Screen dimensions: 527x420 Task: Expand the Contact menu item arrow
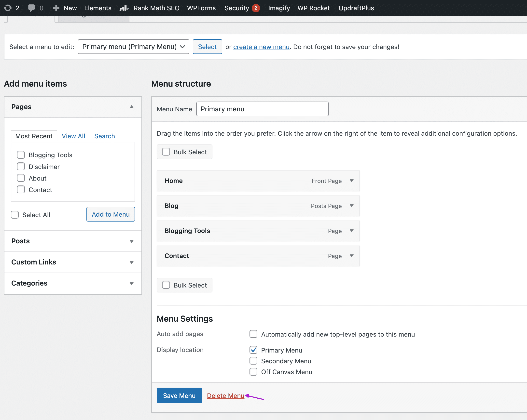pos(352,256)
